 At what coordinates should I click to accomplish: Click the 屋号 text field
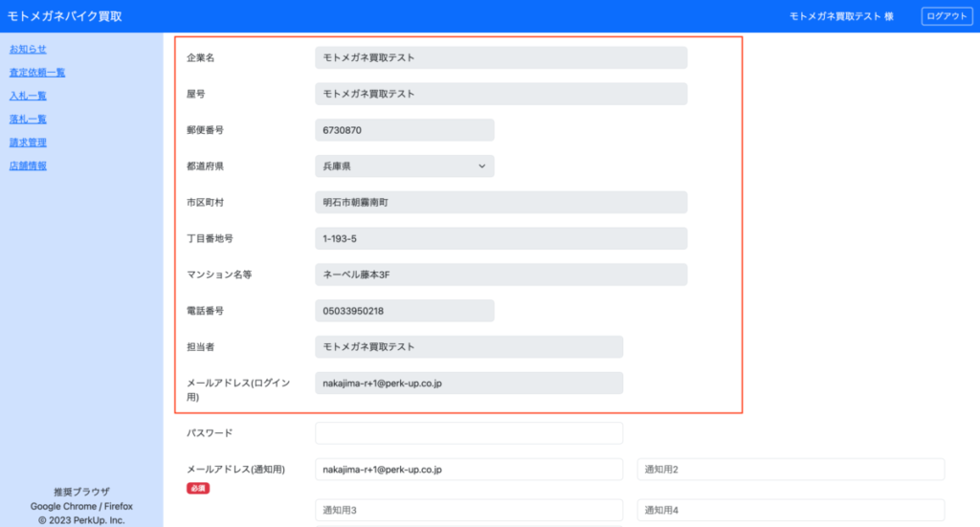click(501, 94)
